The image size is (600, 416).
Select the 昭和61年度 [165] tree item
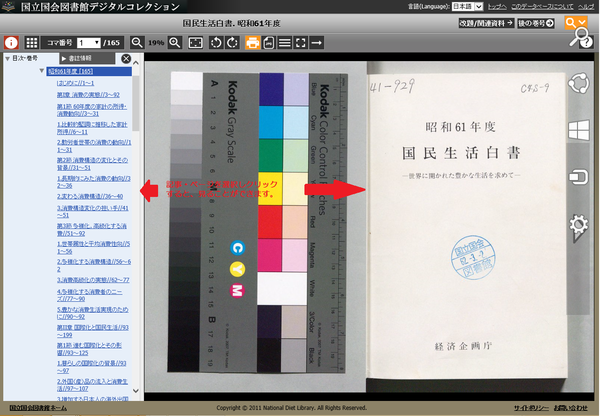(89, 71)
